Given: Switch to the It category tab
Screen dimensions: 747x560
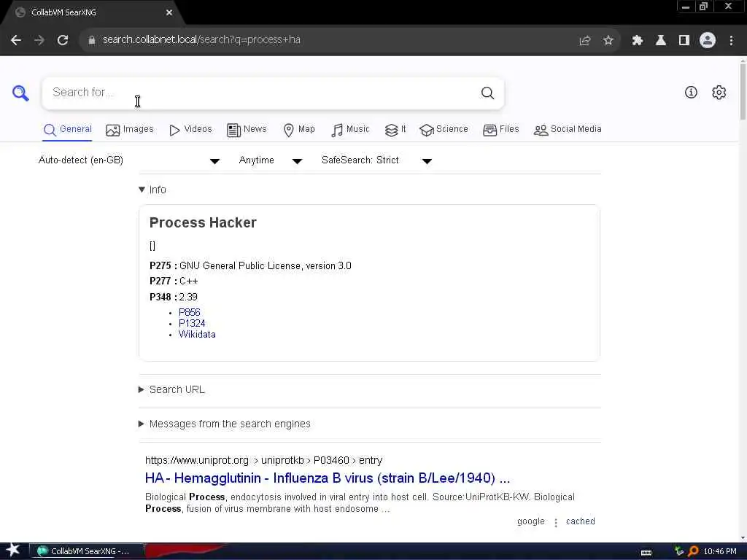Looking at the screenshot, I should [395, 130].
